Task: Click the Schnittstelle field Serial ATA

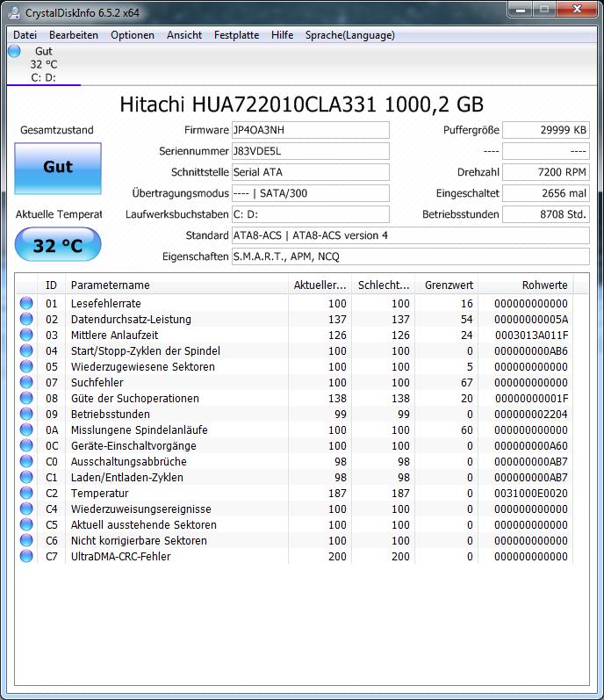Action: point(311,172)
